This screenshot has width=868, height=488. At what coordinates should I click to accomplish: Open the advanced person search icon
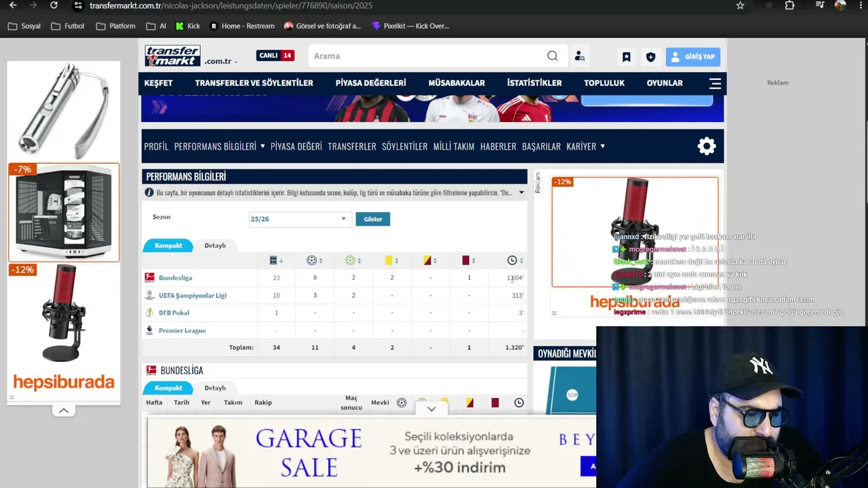point(580,56)
